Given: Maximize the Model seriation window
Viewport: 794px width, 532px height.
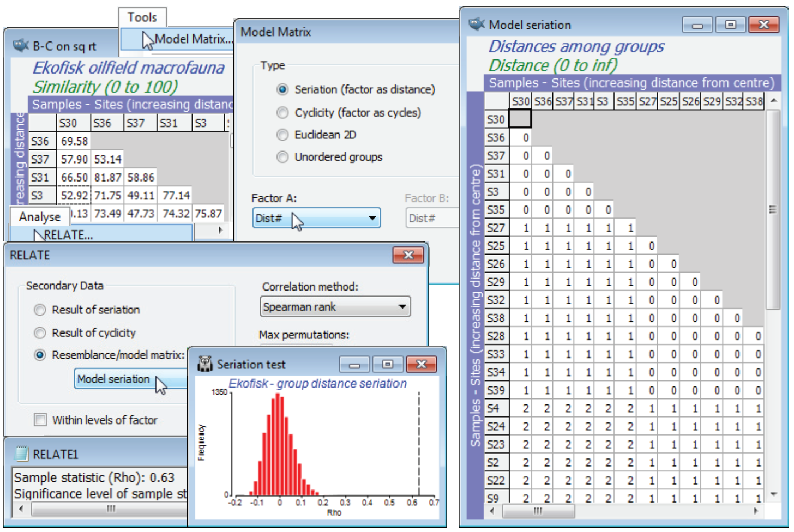Looking at the screenshot, I should click(731, 25).
